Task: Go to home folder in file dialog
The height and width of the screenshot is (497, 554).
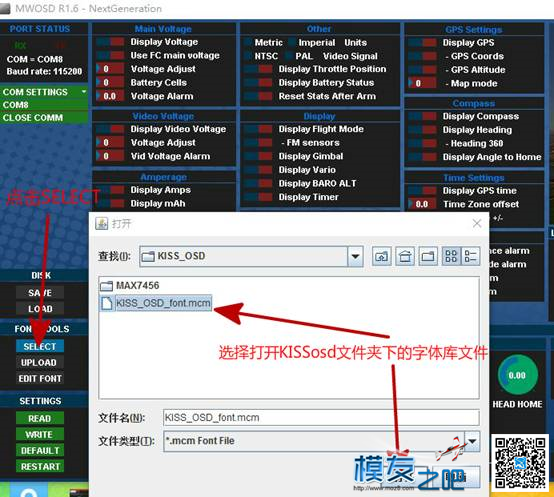Action: point(405,256)
